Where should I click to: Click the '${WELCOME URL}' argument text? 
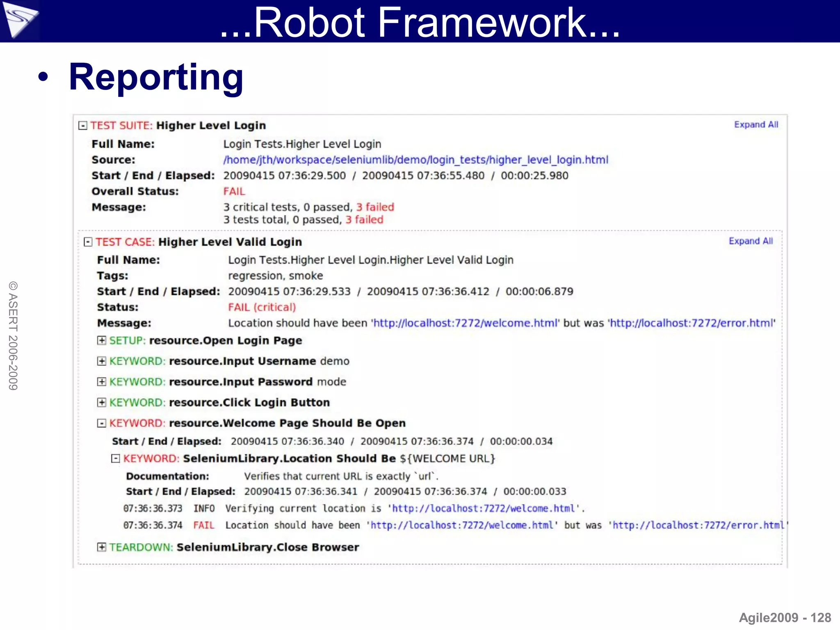pos(447,459)
